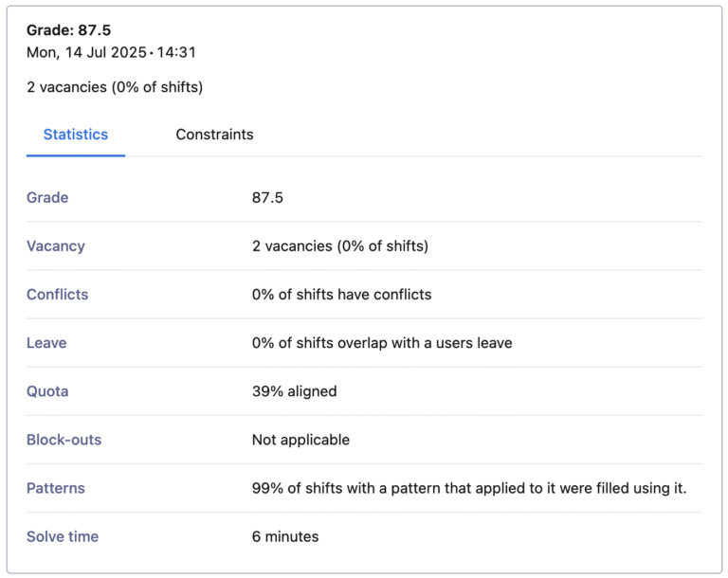Image resolution: width=728 pixels, height=578 pixels.
Task: Click the Conflicts row label
Action: click(57, 295)
